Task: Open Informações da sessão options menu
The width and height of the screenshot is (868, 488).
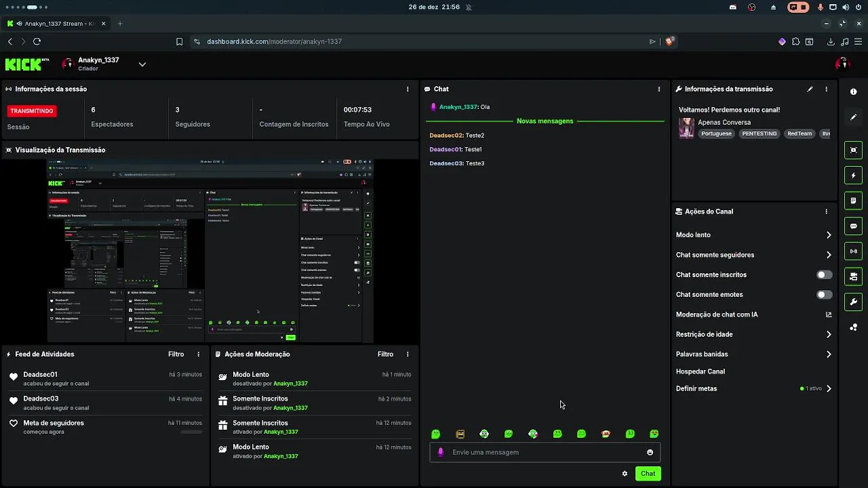Action: (x=408, y=89)
